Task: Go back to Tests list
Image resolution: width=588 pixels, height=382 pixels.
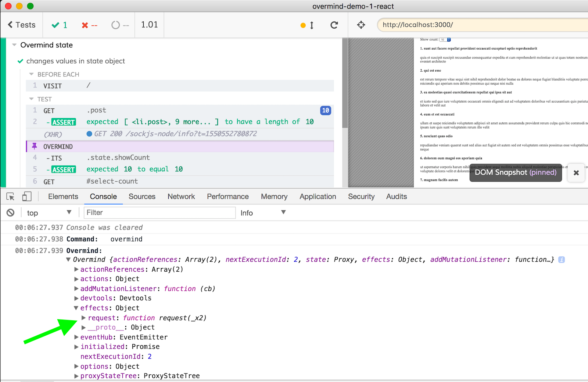Action: 22,25
